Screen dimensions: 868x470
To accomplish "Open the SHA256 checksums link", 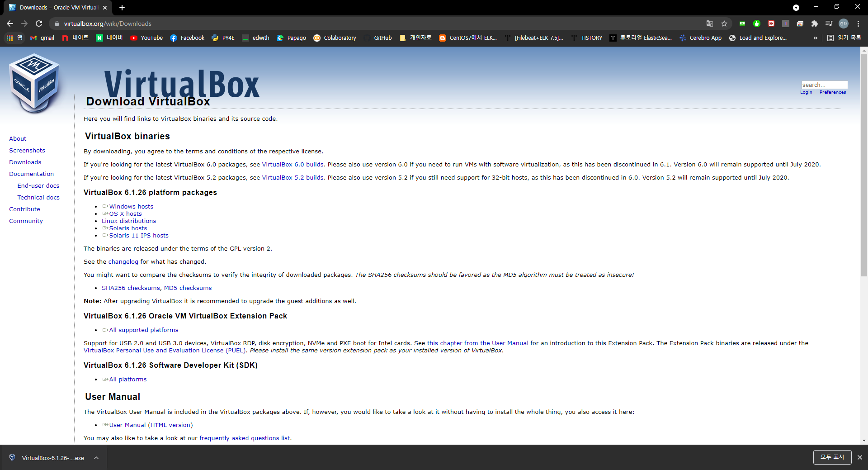I will (131, 288).
